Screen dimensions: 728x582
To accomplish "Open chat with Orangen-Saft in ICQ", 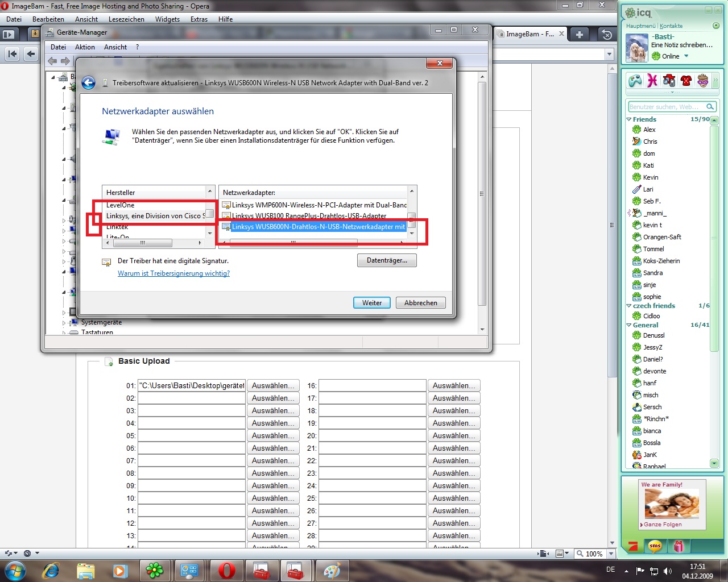I will click(662, 237).
